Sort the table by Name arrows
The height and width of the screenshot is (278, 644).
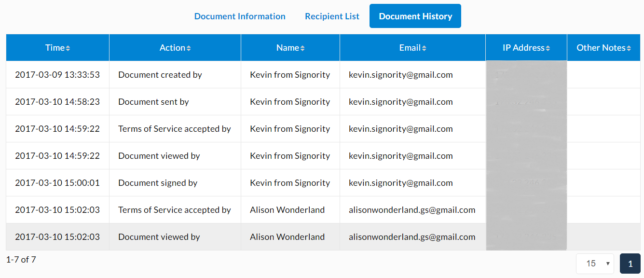302,48
